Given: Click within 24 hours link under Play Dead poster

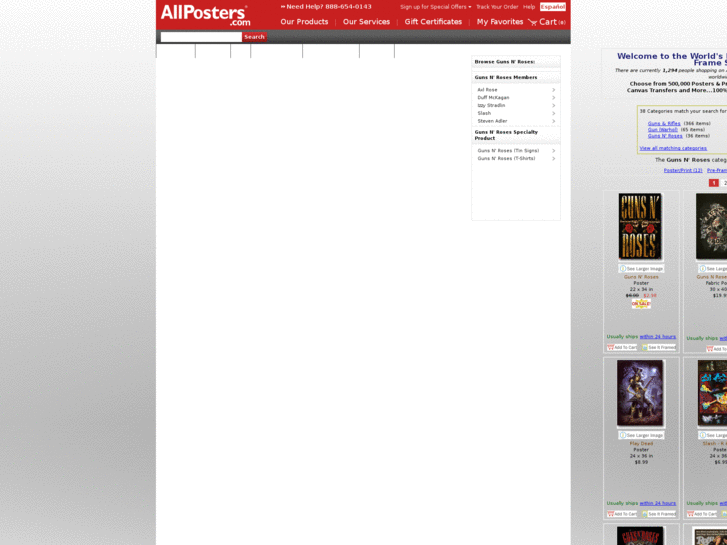Looking at the screenshot, I should click(657, 503).
